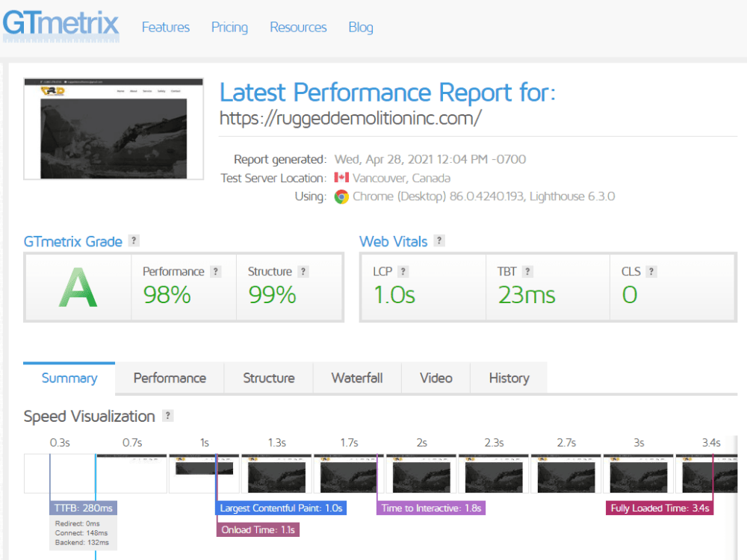This screenshot has height=560, width=747.
Task: Click the filmstrip frame at 2s
Action: [421, 473]
